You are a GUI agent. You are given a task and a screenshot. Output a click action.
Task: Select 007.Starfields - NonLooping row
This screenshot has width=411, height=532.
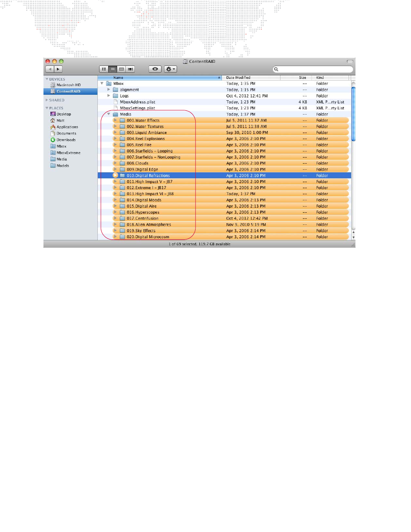click(x=224, y=157)
